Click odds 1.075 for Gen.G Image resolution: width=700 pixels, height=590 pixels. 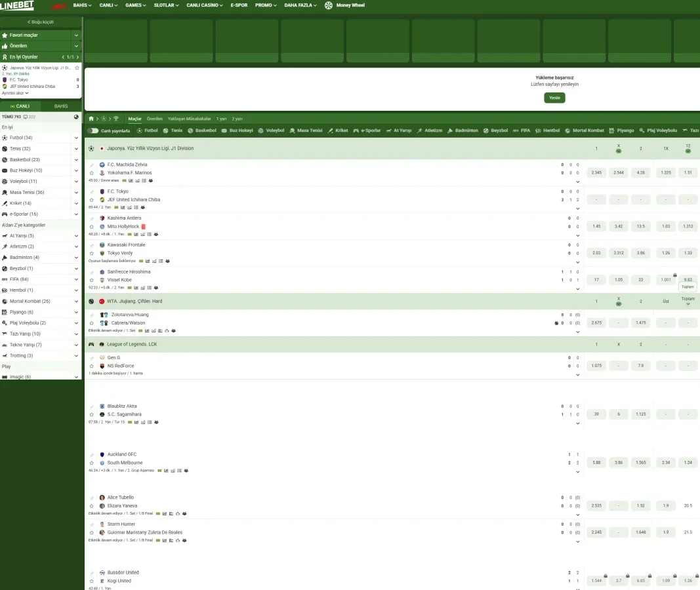[596, 366]
